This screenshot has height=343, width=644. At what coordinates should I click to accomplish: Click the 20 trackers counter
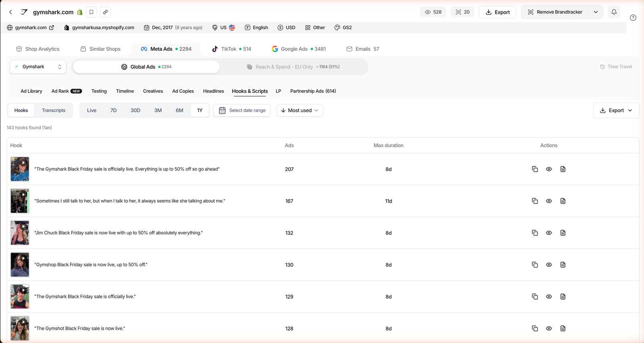pos(462,12)
